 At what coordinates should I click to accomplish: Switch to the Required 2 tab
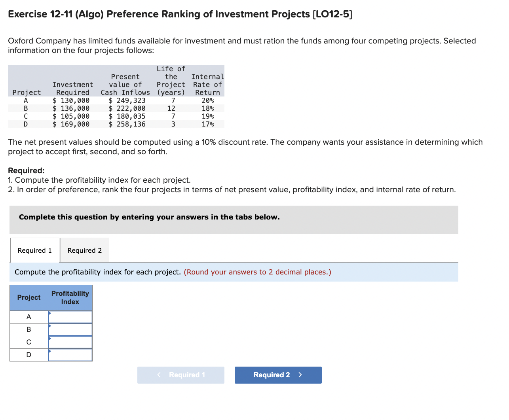coord(84,250)
